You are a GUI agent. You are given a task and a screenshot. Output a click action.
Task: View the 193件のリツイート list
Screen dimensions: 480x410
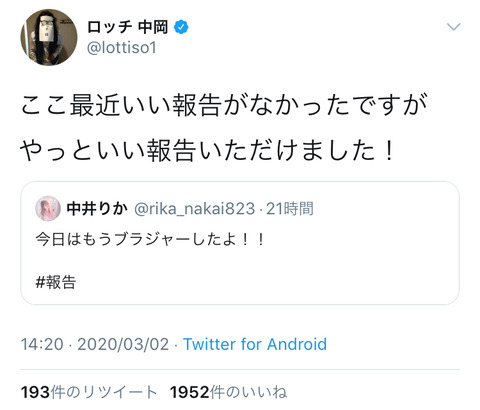(89, 392)
